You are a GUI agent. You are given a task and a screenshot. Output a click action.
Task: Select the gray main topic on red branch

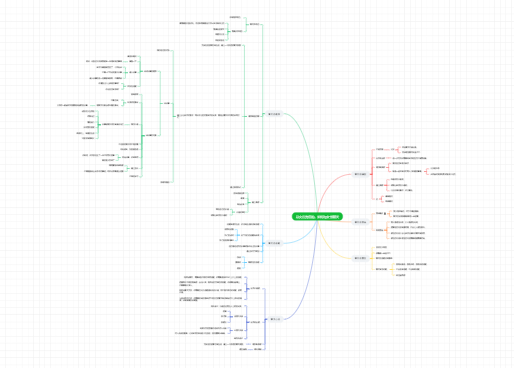pos(360,174)
